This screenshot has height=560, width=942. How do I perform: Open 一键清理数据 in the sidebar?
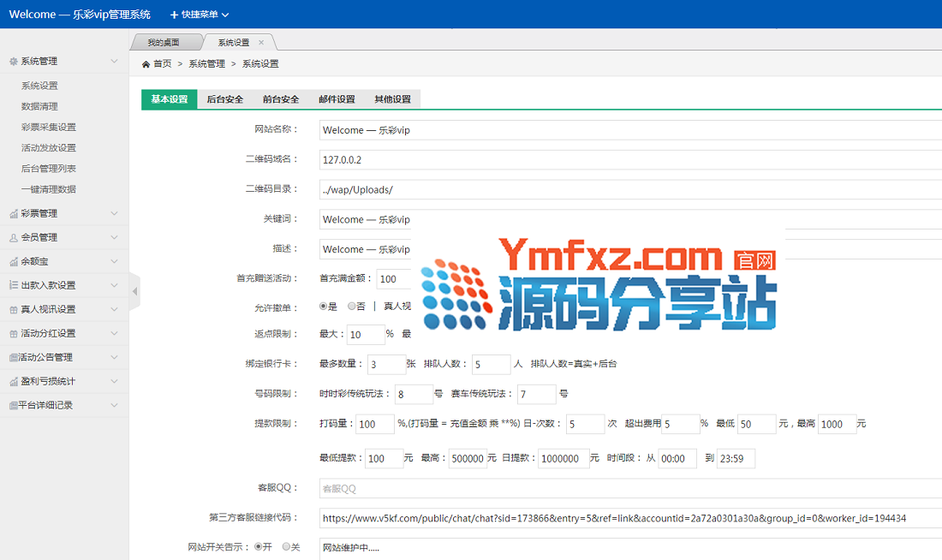(x=49, y=189)
